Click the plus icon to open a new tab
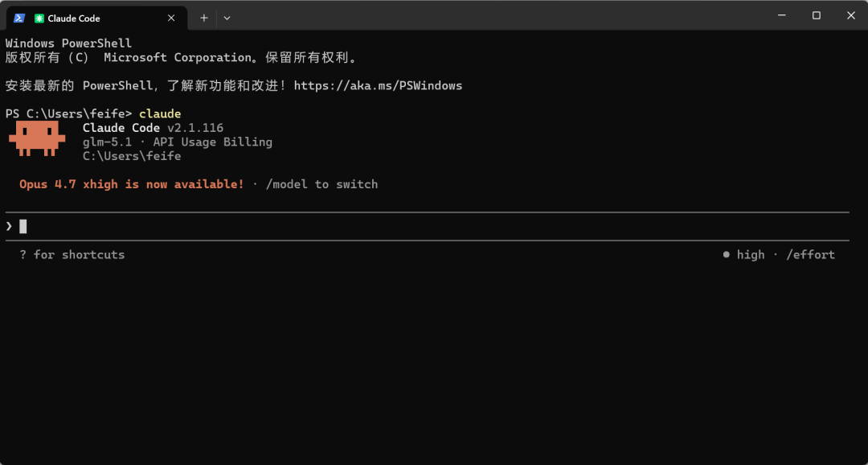Viewport: 868px width, 465px height. tap(204, 17)
